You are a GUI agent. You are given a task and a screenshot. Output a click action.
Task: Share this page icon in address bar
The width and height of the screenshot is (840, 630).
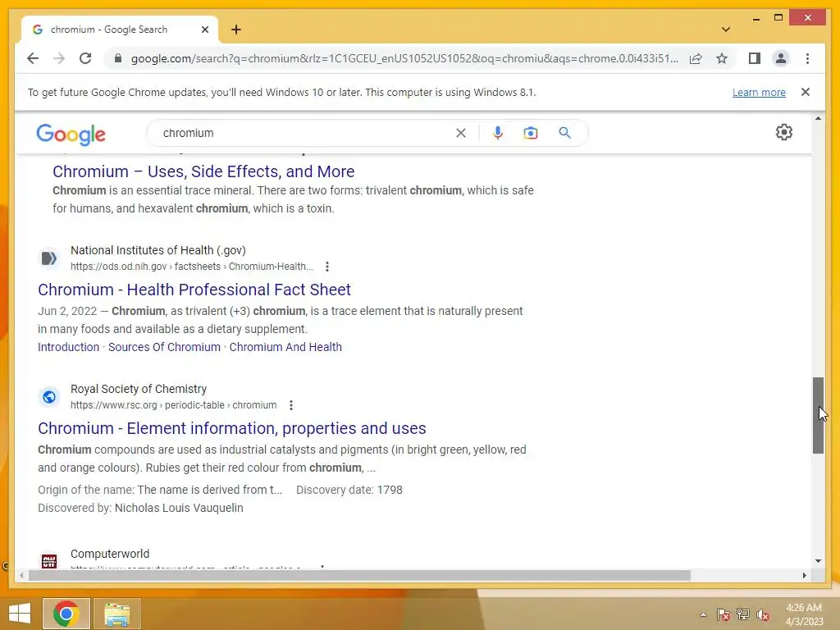click(696, 58)
